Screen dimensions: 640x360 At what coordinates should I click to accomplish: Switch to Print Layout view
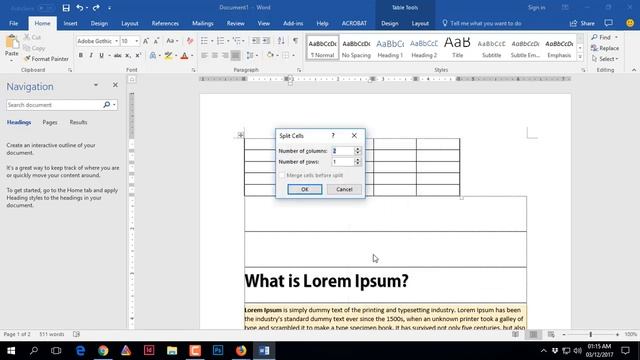(x=533, y=334)
